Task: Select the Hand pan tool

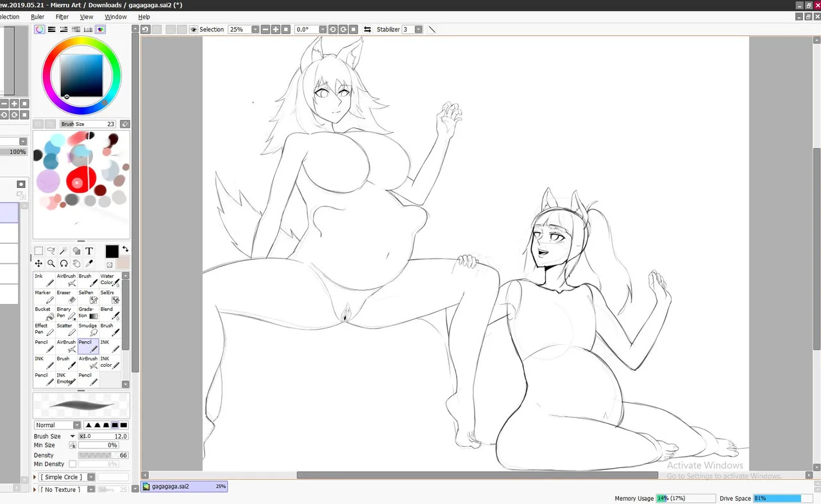Action: (x=76, y=264)
